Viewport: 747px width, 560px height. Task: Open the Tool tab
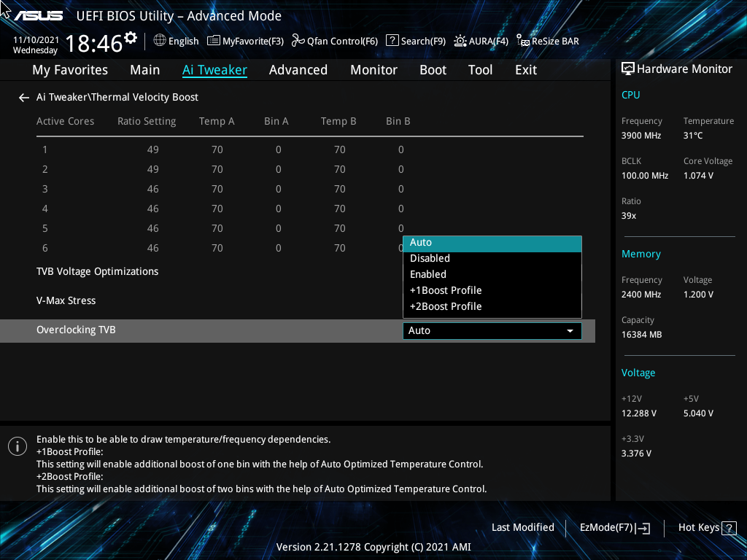(480, 70)
